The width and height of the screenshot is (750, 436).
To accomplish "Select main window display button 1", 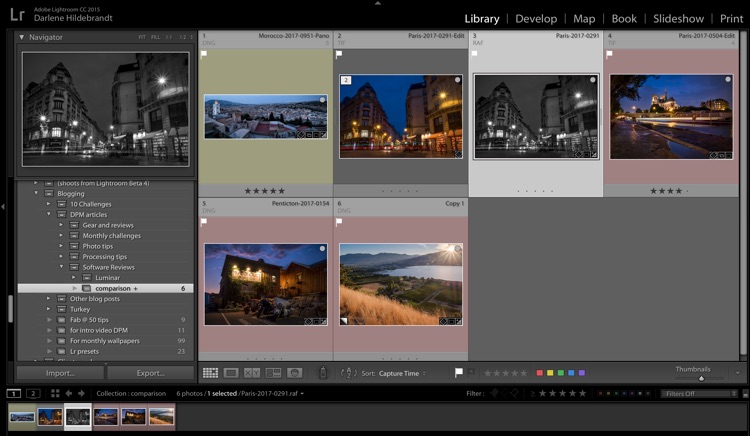I will tap(13, 393).
